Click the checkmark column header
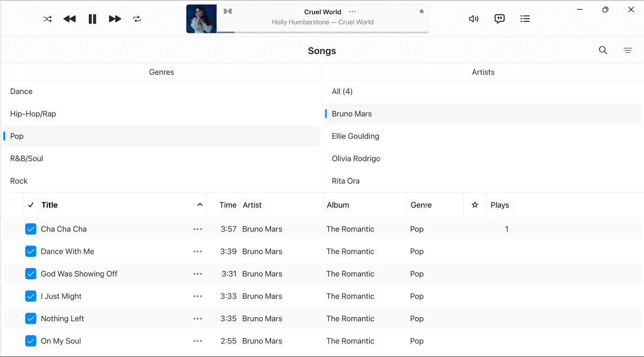644x357 pixels. pos(31,205)
